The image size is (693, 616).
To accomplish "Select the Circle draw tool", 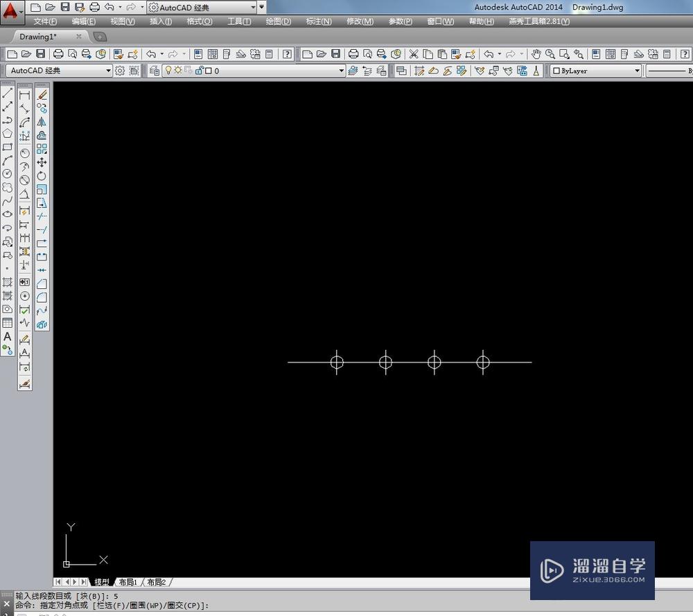I will click(x=8, y=174).
